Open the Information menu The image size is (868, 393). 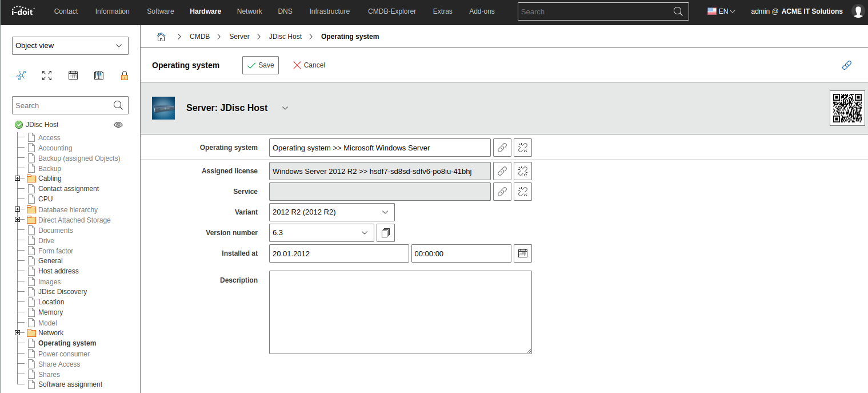[x=113, y=11]
